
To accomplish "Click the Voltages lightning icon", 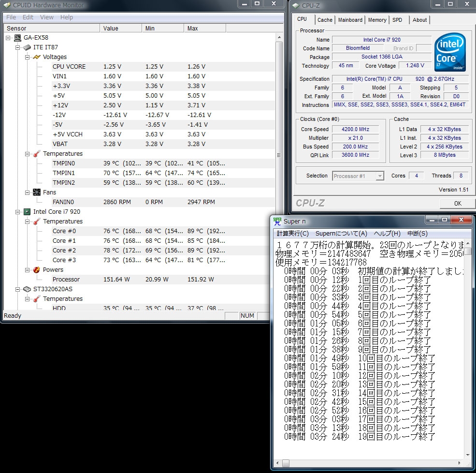I will (x=37, y=57).
